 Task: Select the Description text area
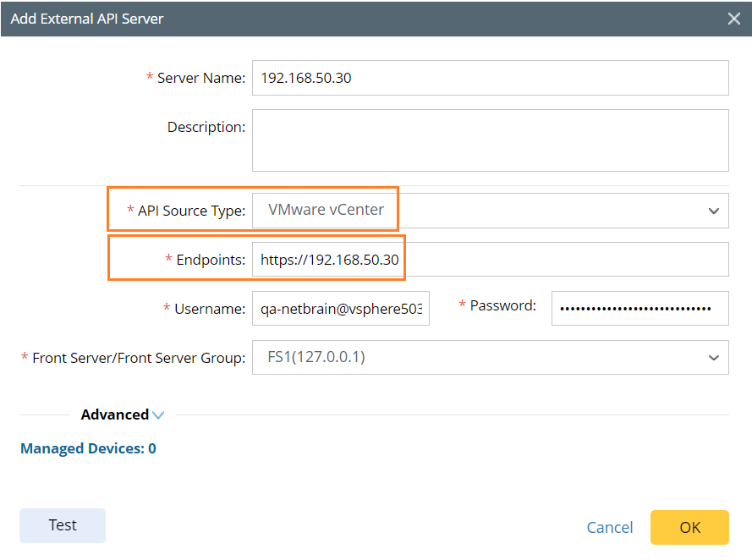click(x=491, y=140)
